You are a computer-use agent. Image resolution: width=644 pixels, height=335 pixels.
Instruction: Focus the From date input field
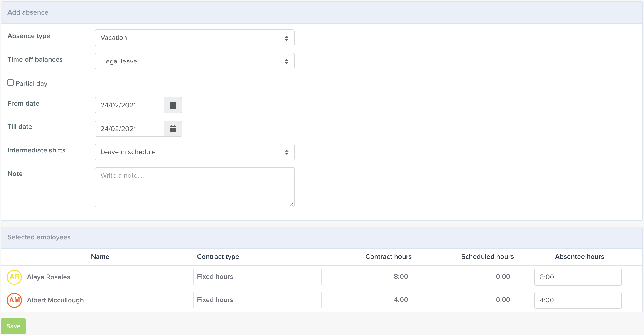pyautogui.click(x=130, y=105)
